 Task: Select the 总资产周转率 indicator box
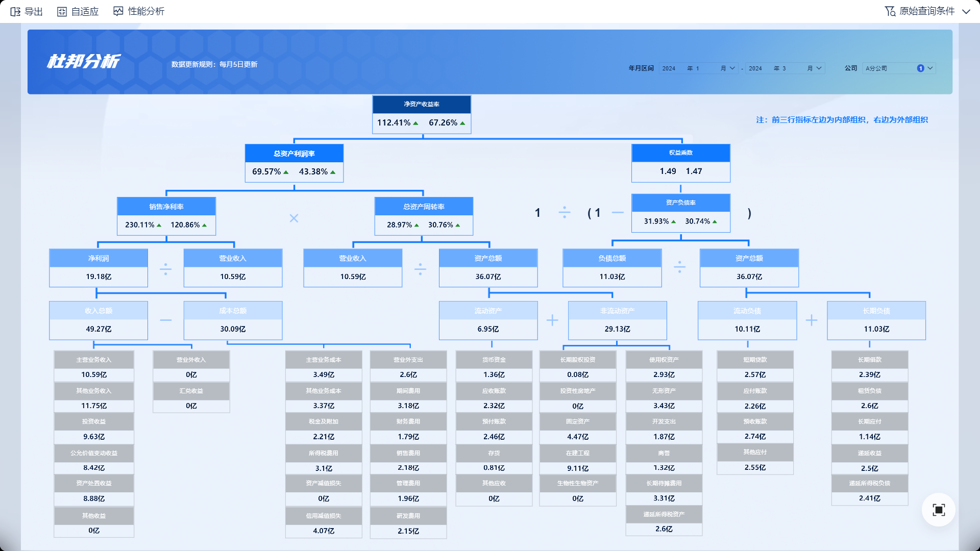coord(424,216)
